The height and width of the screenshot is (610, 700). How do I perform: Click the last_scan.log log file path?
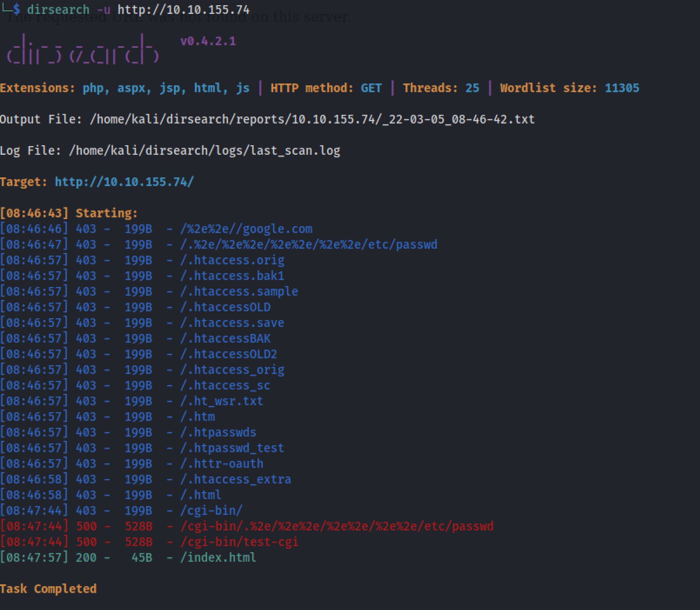tap(204, 150)
